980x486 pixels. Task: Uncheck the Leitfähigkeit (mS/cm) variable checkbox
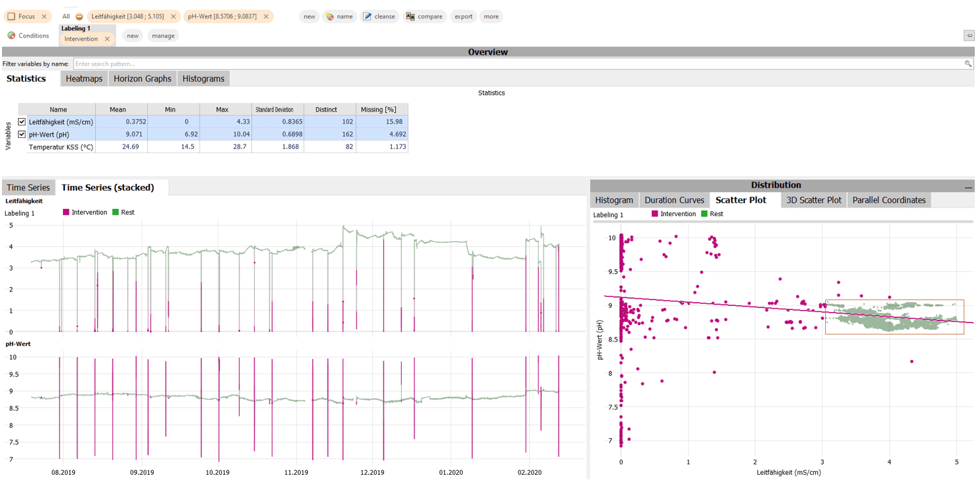[x=22, y=121]
